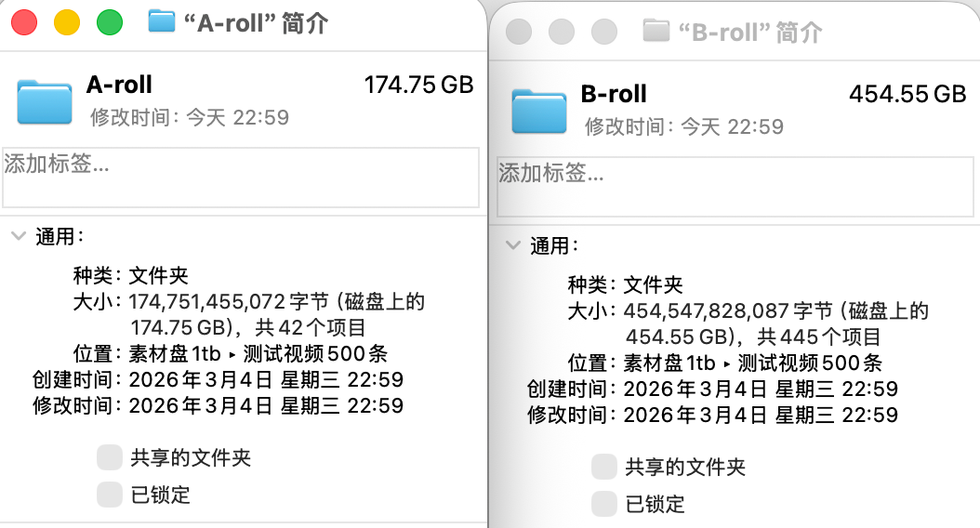
Task: Click the small folder icon in A-roll title bar
Action: [163, 21]
